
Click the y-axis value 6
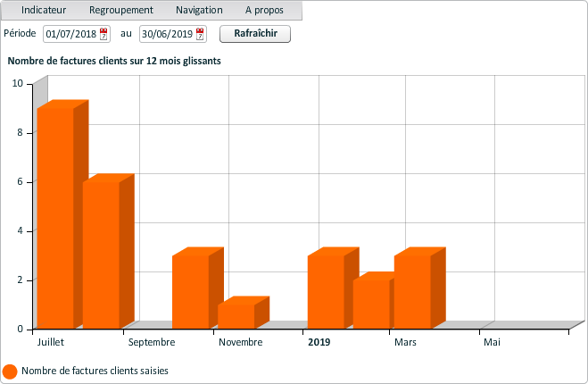(x=20, y=181)
